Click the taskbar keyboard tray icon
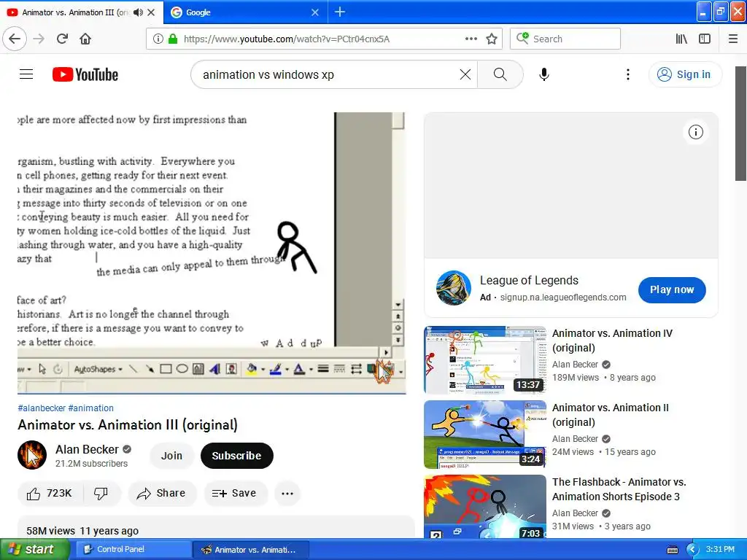The width and height of the screenshot is (747, 560). 672,550
